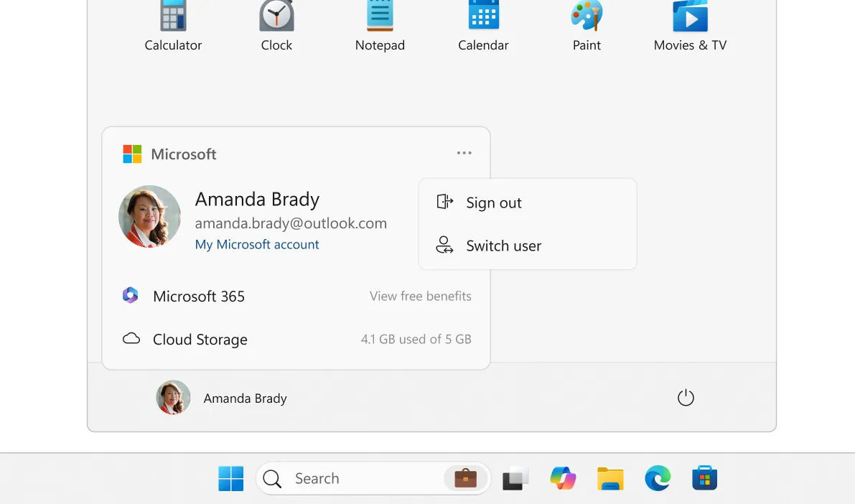Click View free benefits

[421, 297]
